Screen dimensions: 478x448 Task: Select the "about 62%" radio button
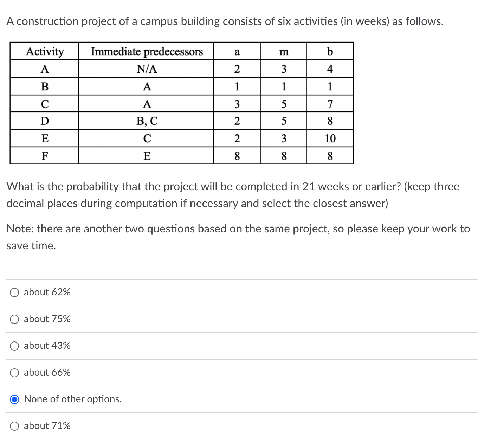(14, 292)
